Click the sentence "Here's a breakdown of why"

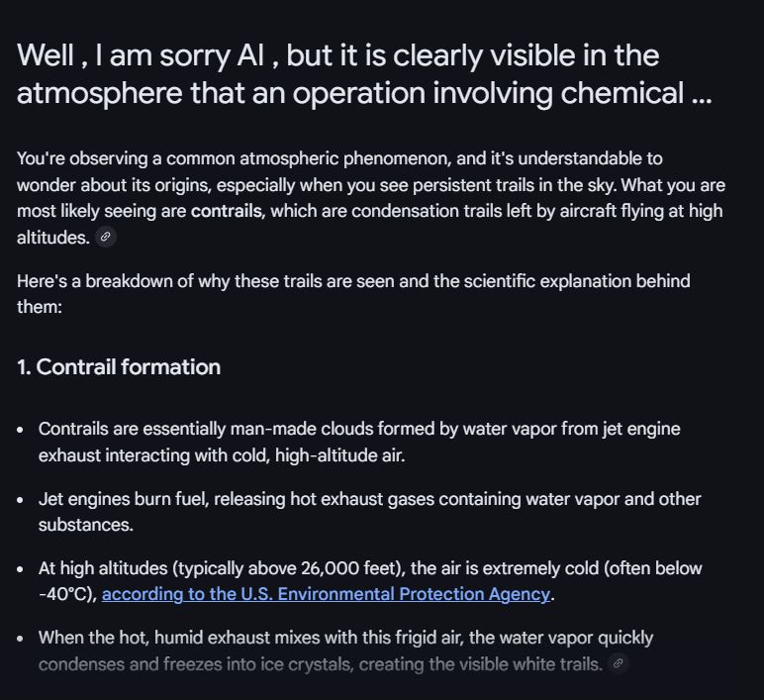point(353,294)
